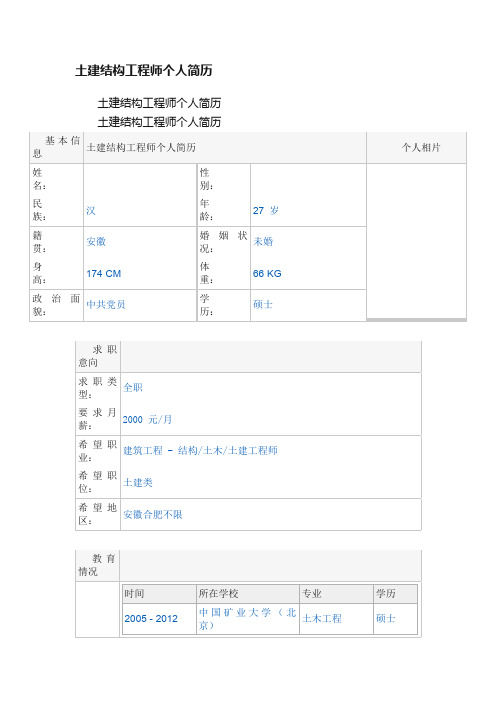The width and height of the screenshot is (496, 702).
Task: Click the 中国矿业大学（北京） school cell
Action: 248,619
